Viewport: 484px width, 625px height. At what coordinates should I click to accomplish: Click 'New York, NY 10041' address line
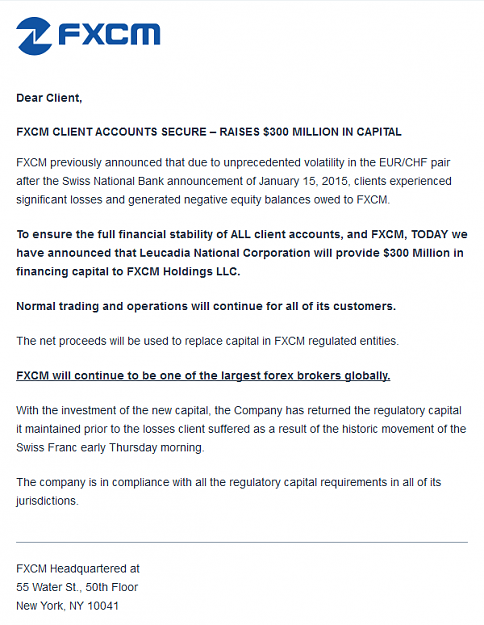(67, 606)
